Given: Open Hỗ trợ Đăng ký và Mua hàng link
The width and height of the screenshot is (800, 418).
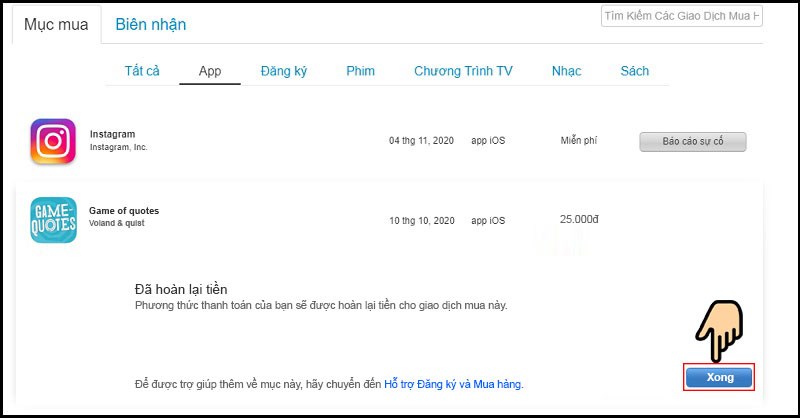Looking at the screenshot, I should click(x=453, y=384).
